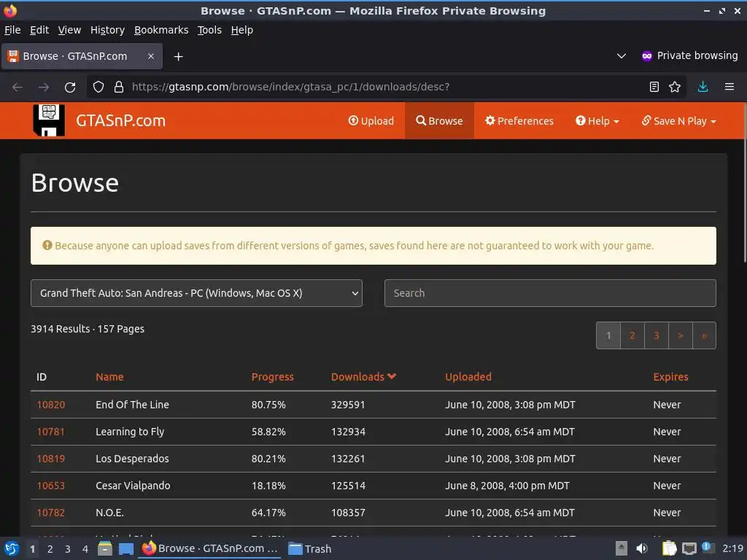
Task: Open the volume control in the system tray
Action: pyautogui.click(x=642, y=548)
